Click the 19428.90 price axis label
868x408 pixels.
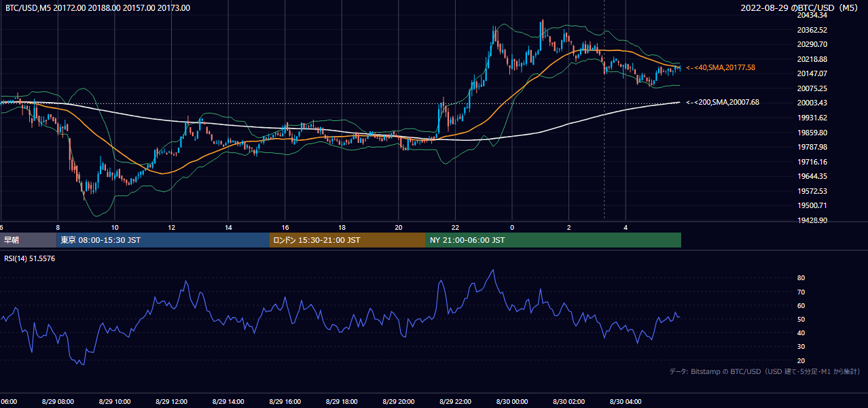click(812, 220)
